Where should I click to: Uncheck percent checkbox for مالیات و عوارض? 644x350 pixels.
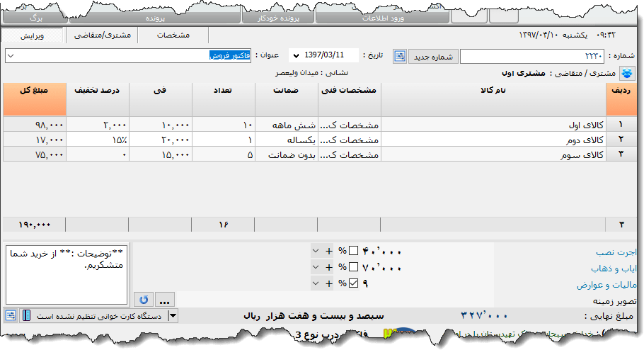point(353,283)
